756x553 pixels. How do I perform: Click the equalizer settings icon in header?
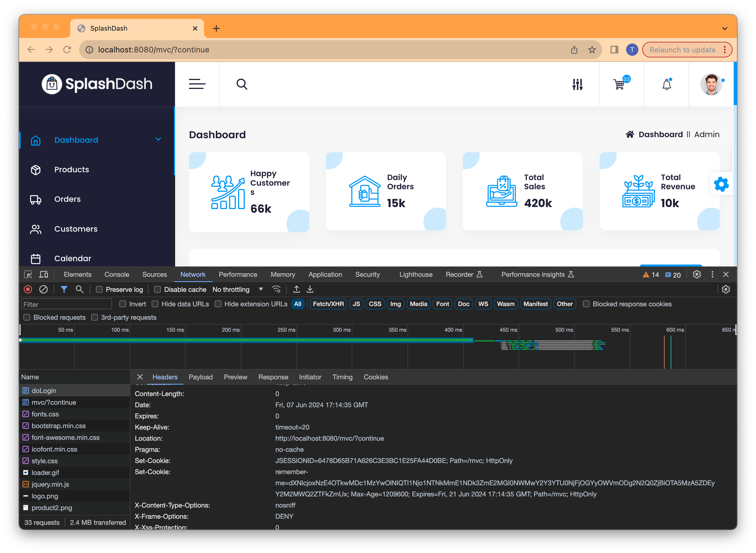click(577, 84)
